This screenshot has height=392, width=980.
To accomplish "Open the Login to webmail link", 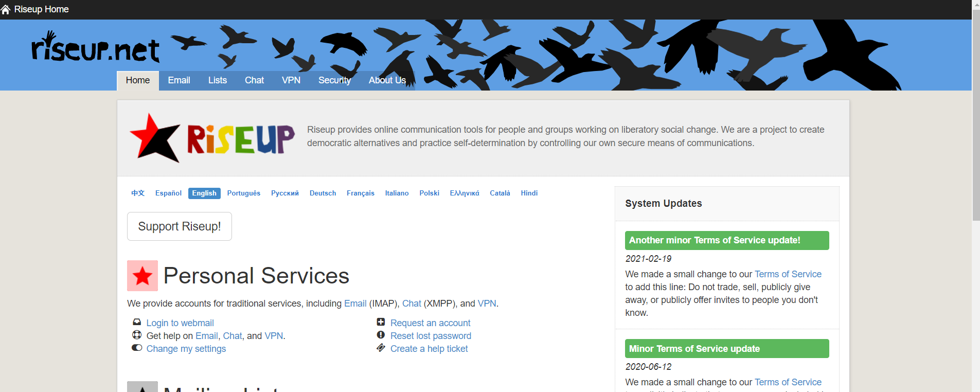I will [180, 323].
